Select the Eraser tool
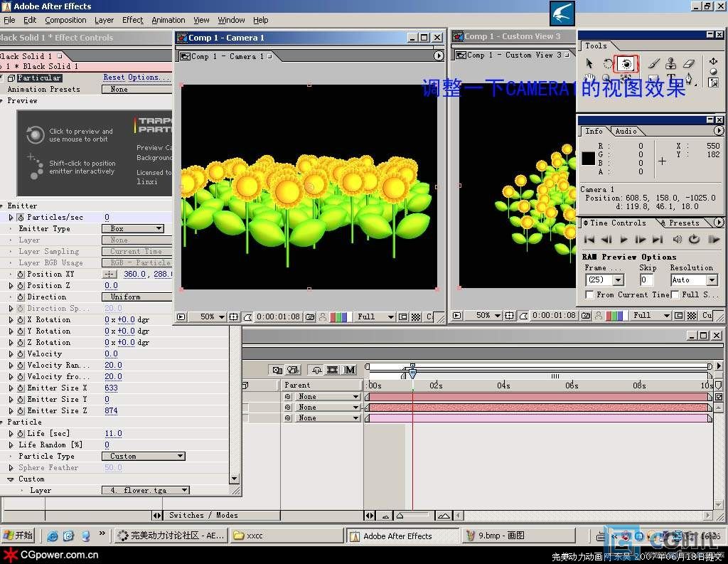The width and height of the screenshot is (728, 564). point(690,63)
